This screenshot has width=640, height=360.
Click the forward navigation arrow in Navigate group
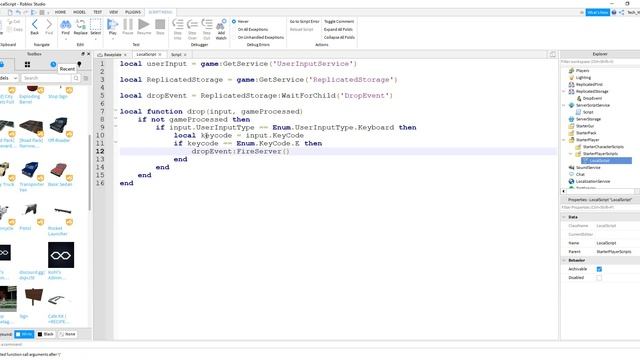click(49, 24)
